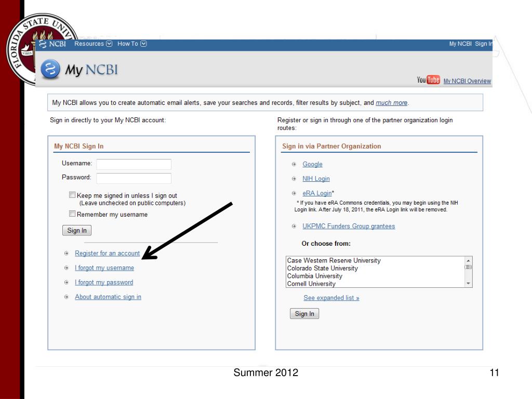532x399 pixels.
Task: Click scroll up arrow in organization list
Action: pyautogui.click(x=468, y=260)
